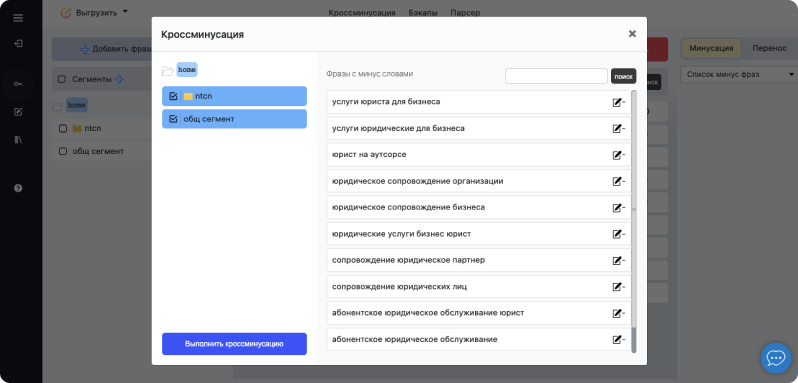Viewport: 798px width, 383px height.
Task: Click the 'общ сегмент' label in the background list
Action: coord(98,151)
